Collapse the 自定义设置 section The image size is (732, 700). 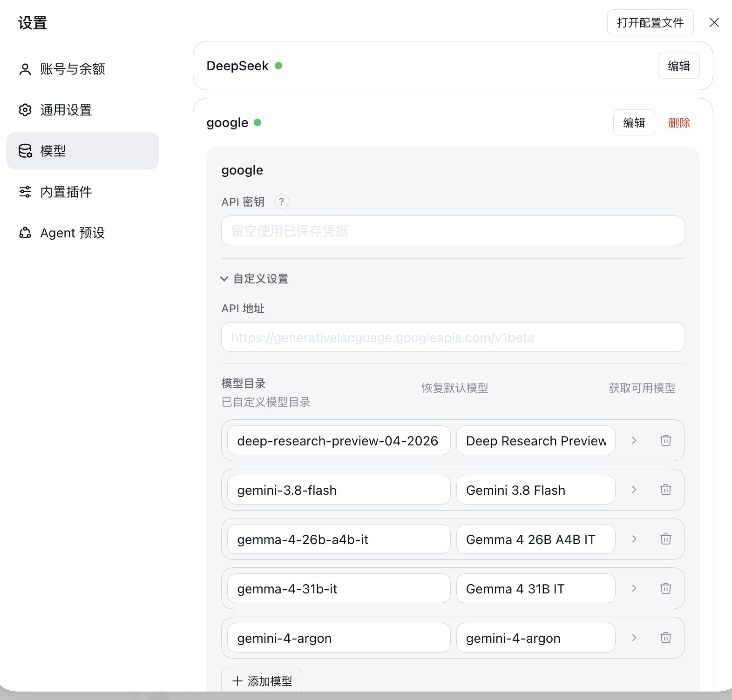coord(255,279)
